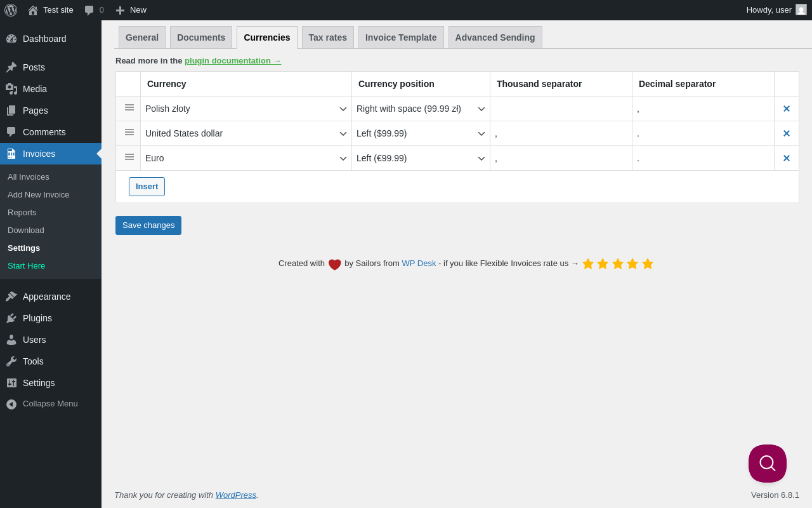Switch to the Documents tab
812x508 pixels.
tap(201, 37)
